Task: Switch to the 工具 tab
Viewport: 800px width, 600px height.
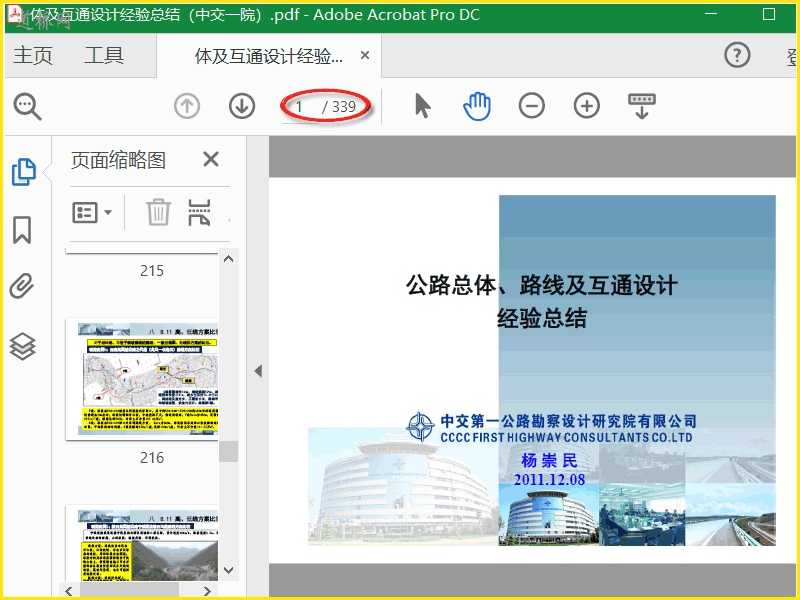Action: tap(104, 55)
